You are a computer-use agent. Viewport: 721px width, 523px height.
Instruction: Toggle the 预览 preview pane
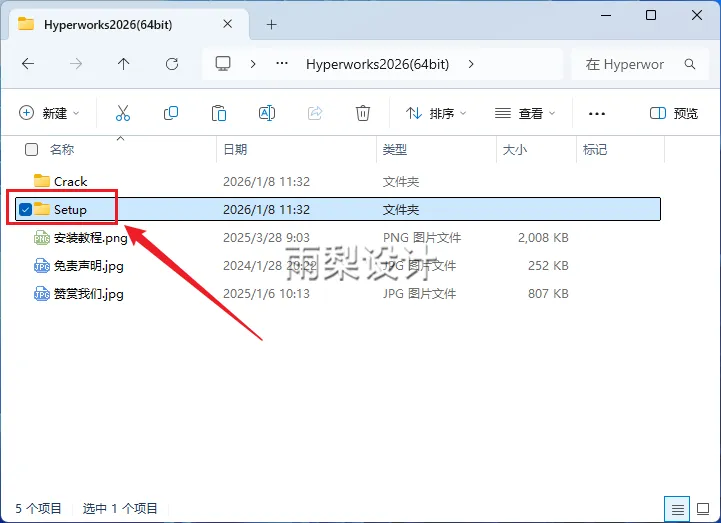pyautogui.click(x=674, y=113)
